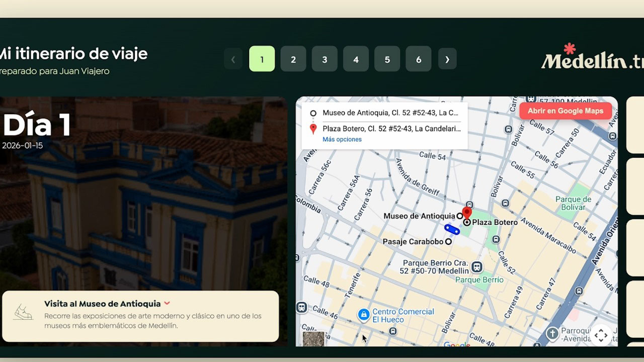Click the Pasaje Carabobo marker on the map
This screenshot has width=644, height=362.
coord(448,241)
